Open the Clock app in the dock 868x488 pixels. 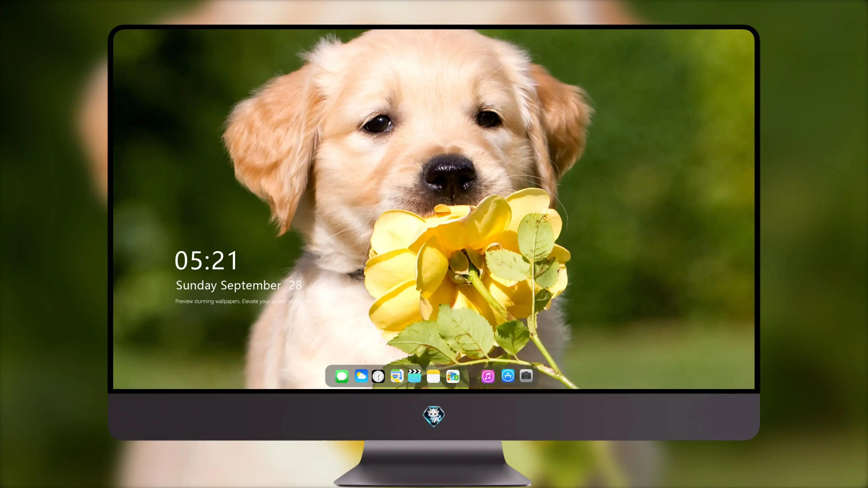(378, 376)
